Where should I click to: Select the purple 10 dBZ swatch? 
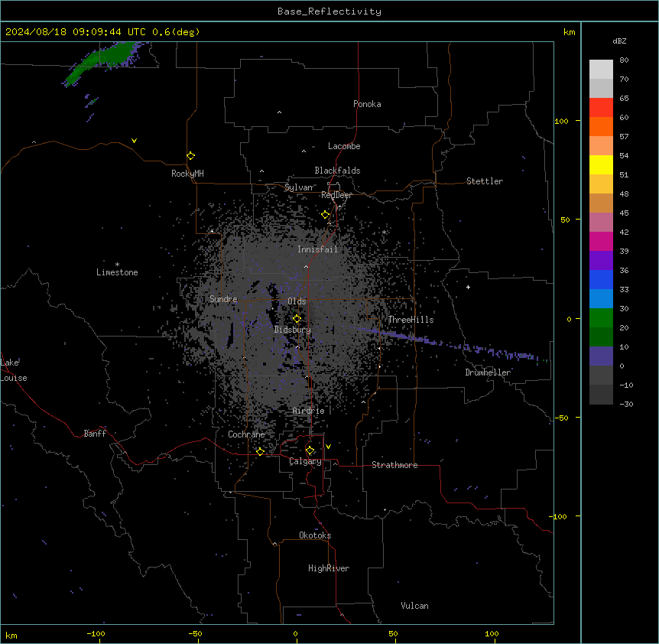601,356
